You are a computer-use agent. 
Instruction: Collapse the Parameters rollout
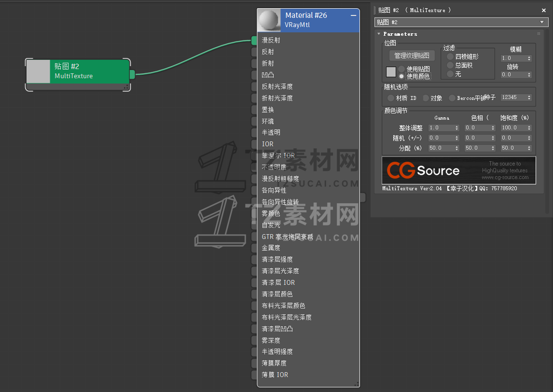[379, 34]
